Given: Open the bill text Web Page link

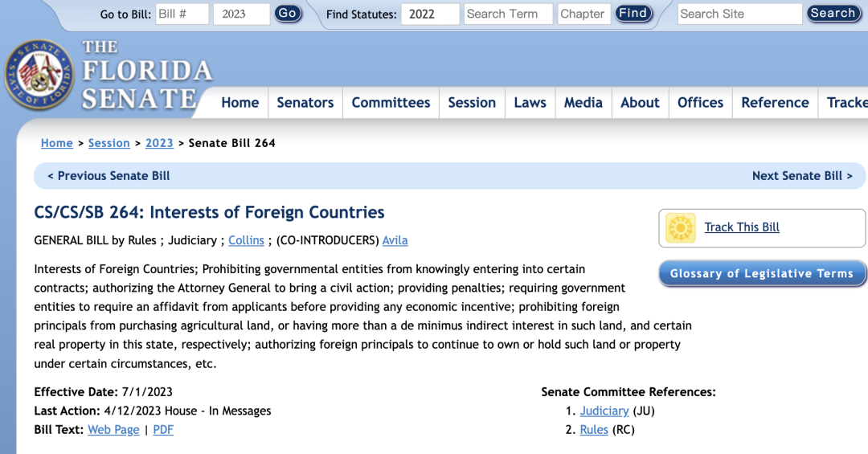Looking at the screenshot, I should 113,430.
